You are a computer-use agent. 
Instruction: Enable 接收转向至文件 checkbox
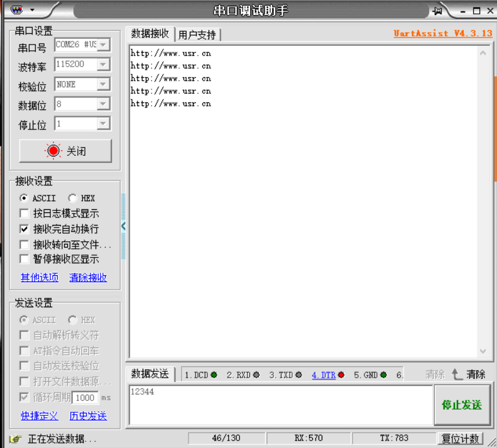(x=25, y=244)
